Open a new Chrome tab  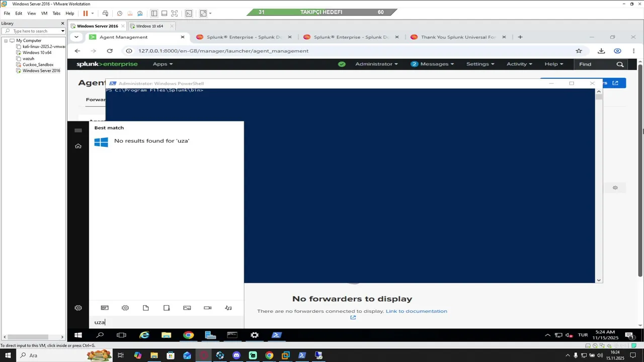[x=520, y=37]
